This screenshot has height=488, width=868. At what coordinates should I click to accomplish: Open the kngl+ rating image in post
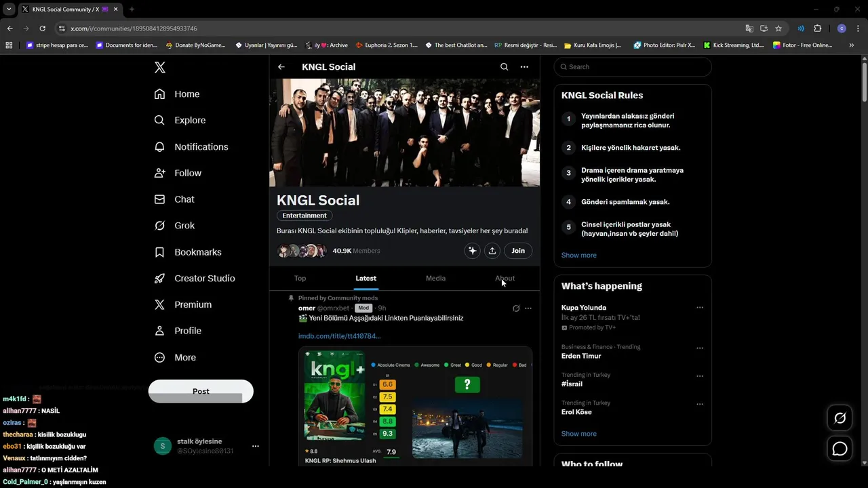click(416, 407)
